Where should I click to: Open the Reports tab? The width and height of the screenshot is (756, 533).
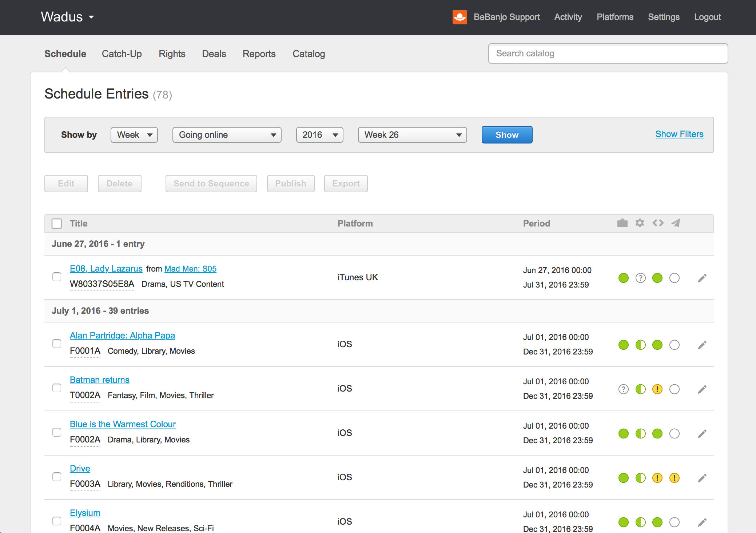tap(259, 54)
